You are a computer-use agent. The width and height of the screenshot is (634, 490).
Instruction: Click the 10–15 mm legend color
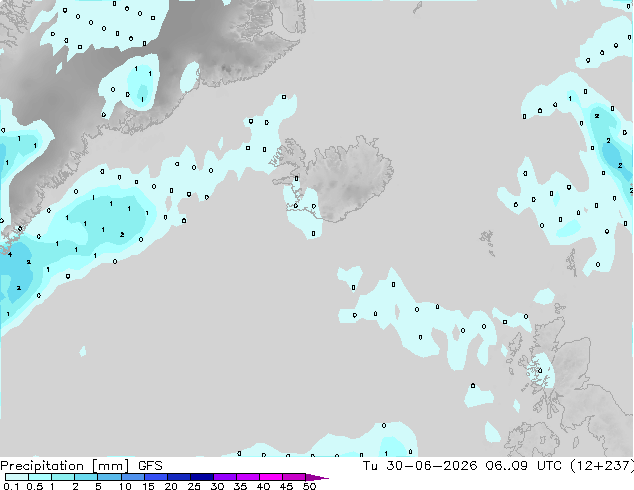[x=132, y=477]
